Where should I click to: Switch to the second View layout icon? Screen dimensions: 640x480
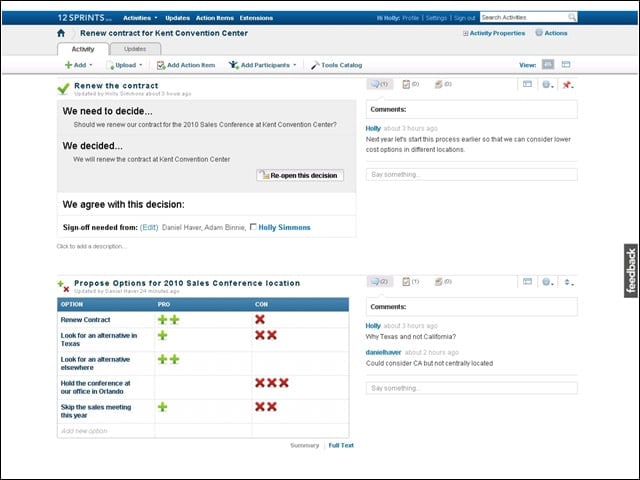pyautogui.click(x=566, y=64)
